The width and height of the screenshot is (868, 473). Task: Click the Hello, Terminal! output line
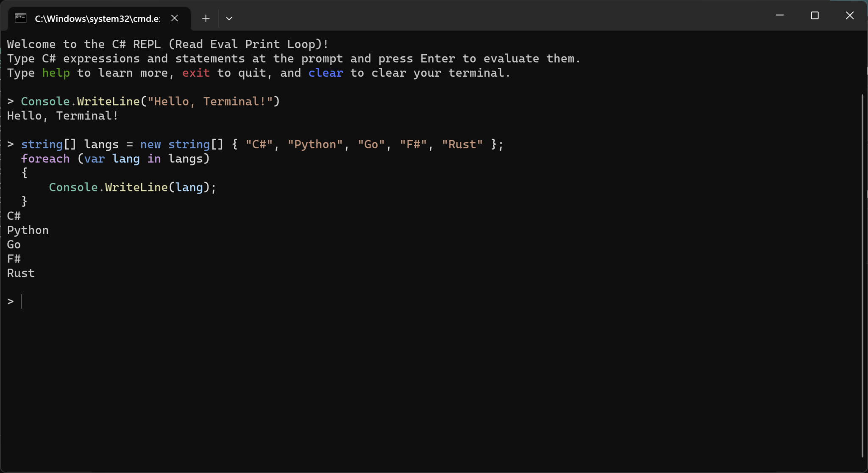coord(62,115)
